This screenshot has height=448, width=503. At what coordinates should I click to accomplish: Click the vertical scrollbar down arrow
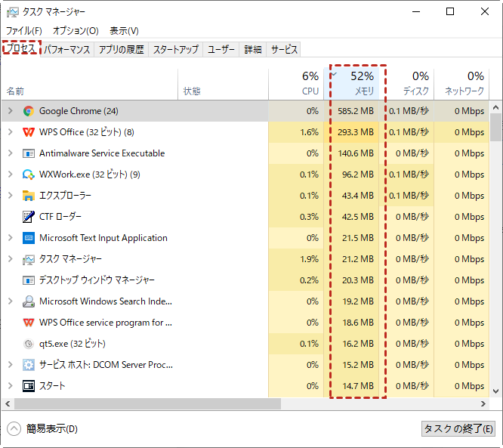point(496,391)
